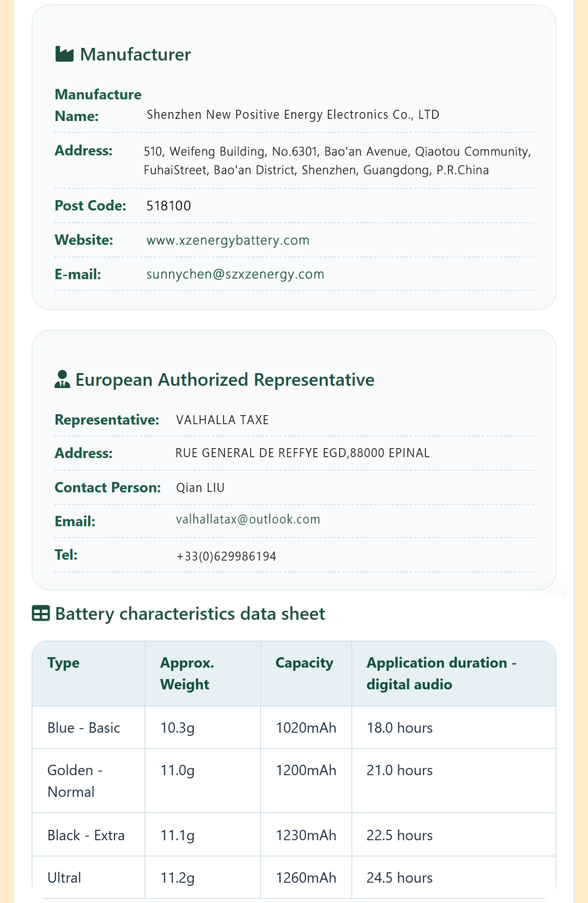
Task: Click the 1260mAh capacity cell
Action: point(306,878)
